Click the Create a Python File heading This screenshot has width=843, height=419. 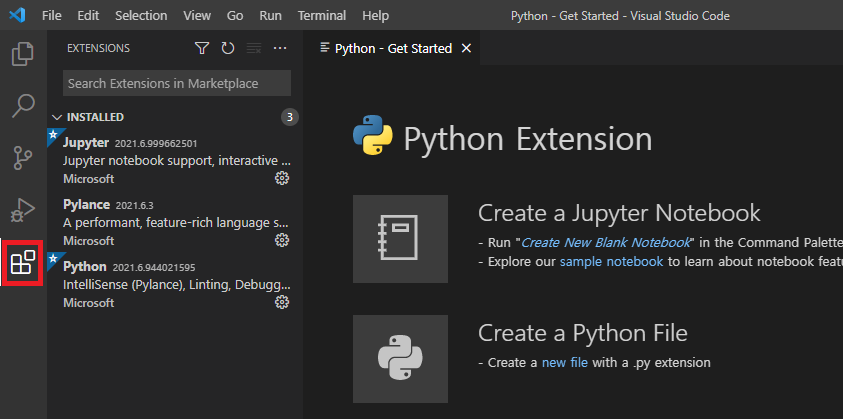(x=583, y=333)
